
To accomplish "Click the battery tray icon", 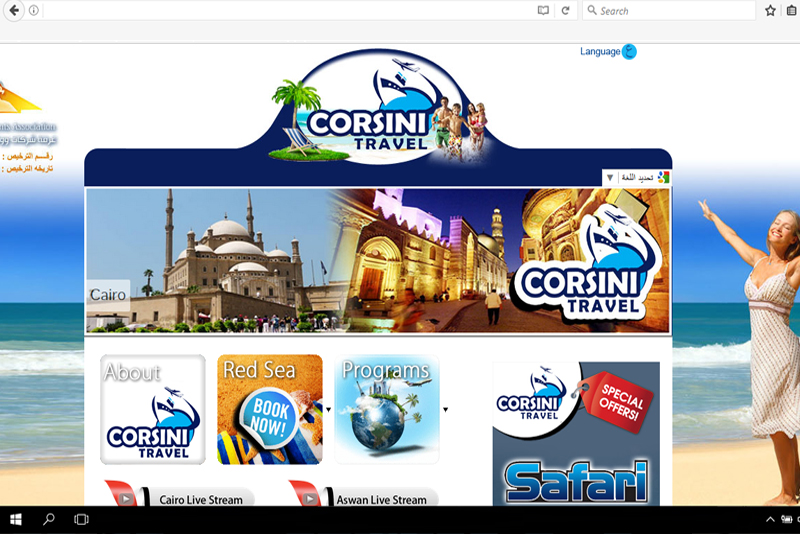I will coord(787,520).
